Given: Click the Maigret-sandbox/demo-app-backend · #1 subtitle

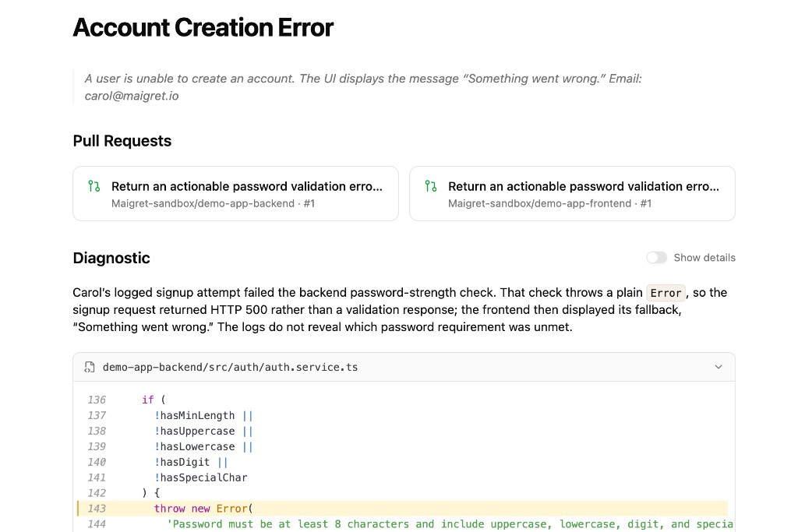Looking at the screenshot, I should tap(214, 203).
